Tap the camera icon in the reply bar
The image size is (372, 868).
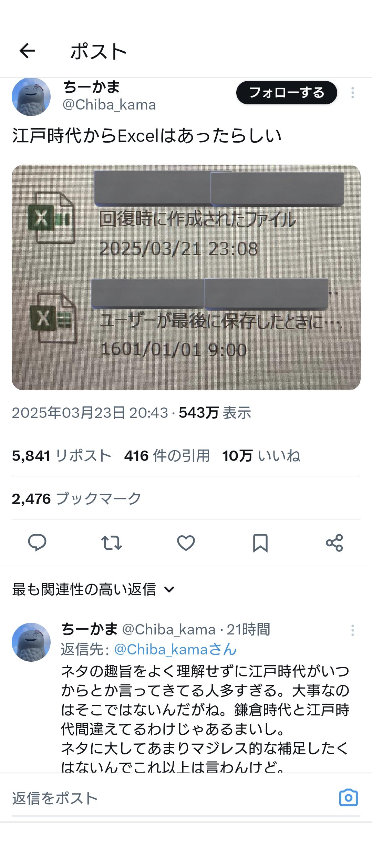tap(349, 797)
